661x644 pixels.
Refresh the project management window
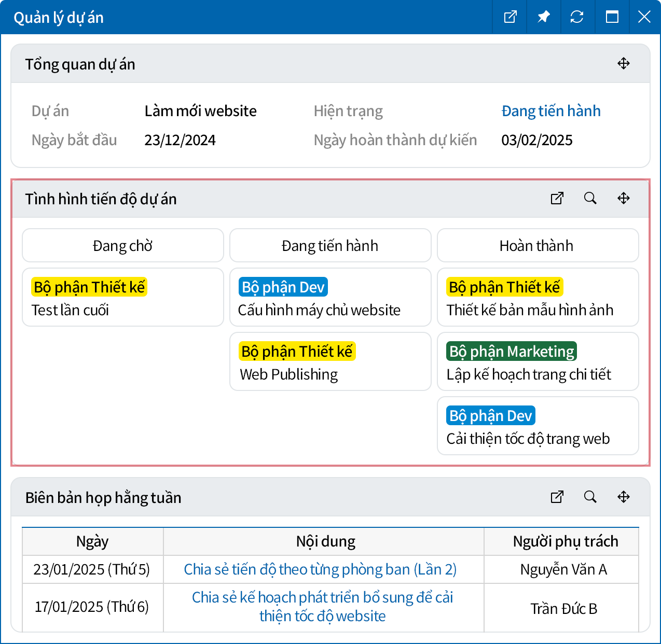(x=577, y=17)
